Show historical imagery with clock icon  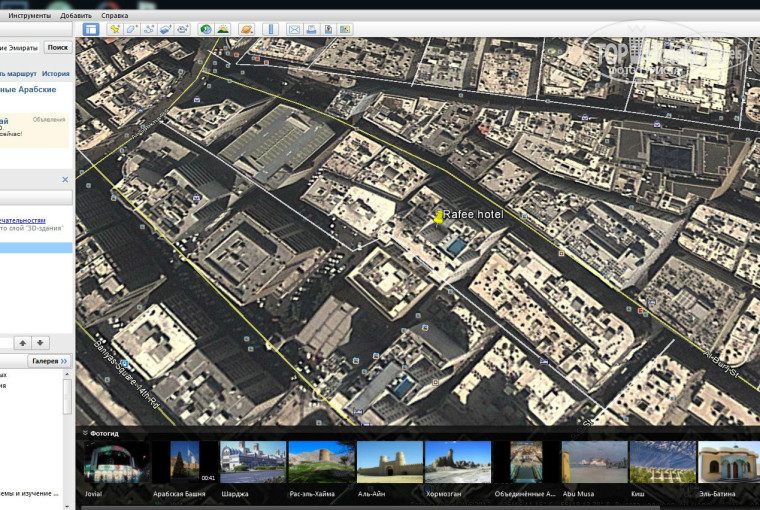206,29
